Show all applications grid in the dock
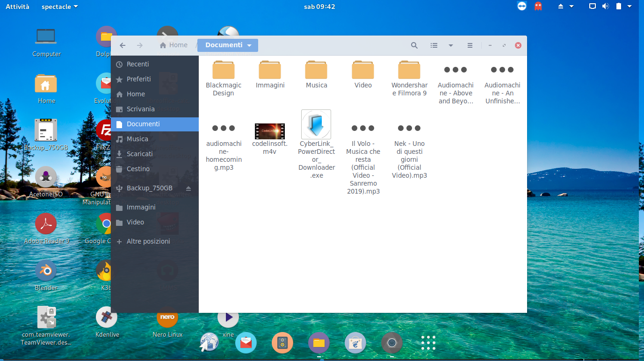 pos(428,343)
